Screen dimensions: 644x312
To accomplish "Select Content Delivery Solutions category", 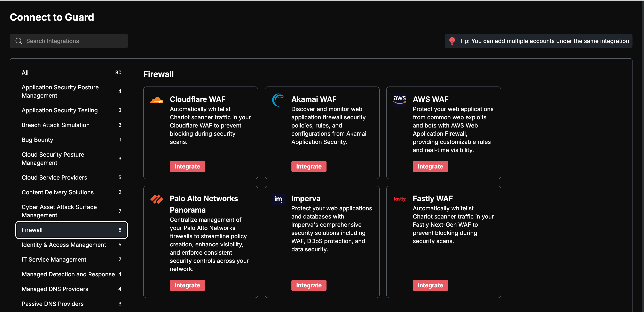I will click(71, 192).
